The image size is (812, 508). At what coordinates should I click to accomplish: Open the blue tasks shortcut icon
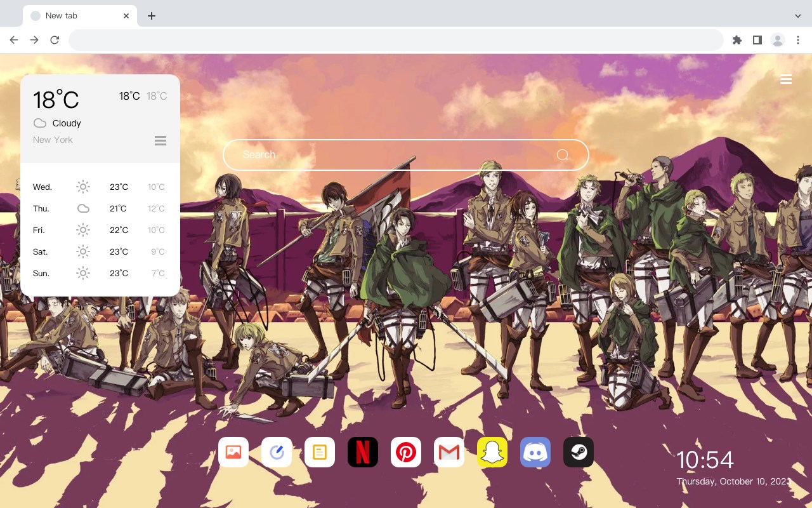(277, 452)
